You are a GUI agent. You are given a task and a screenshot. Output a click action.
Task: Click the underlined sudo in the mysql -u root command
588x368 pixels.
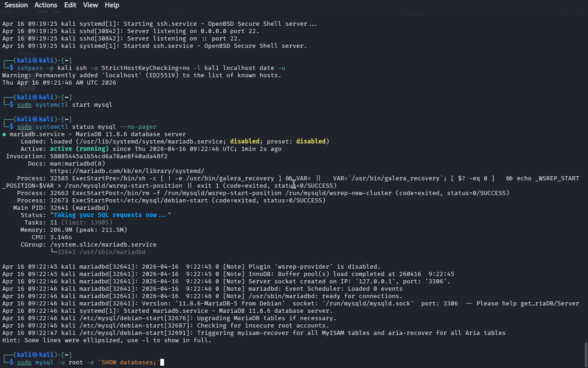(x=24, y=362)
